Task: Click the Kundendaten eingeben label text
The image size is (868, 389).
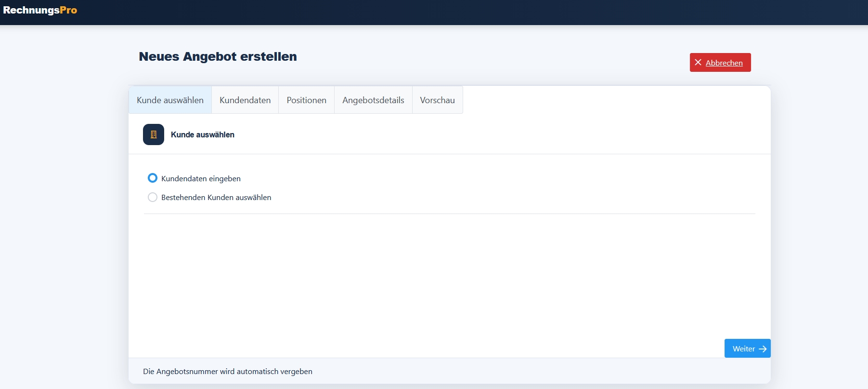Action: coord(201,178)
